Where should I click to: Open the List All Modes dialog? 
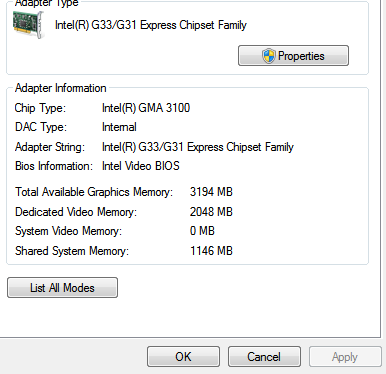pyautogui.click(x=62, y=288)
